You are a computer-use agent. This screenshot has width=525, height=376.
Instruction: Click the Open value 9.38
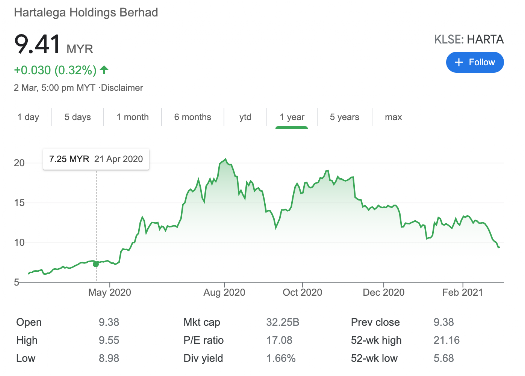109,322
